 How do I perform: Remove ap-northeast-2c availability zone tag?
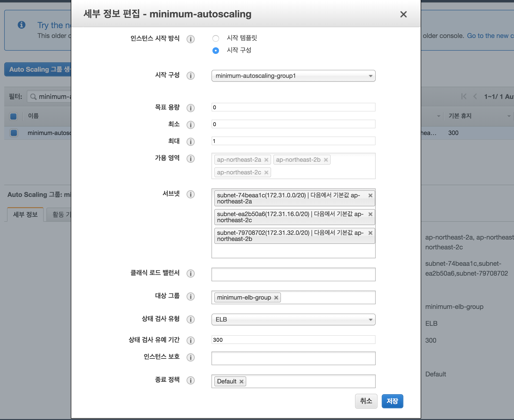[266, 172]
